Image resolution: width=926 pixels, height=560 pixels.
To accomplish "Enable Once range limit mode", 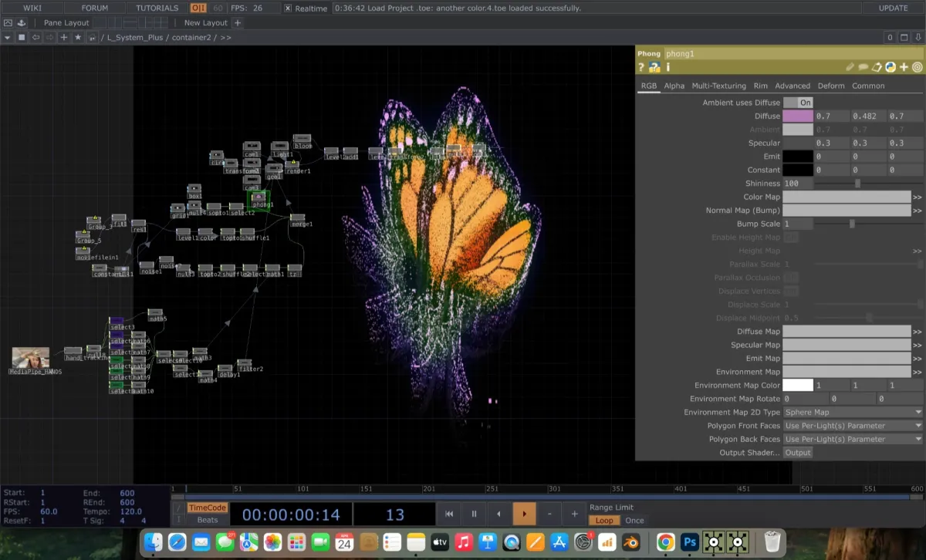I will pos(634,521).
